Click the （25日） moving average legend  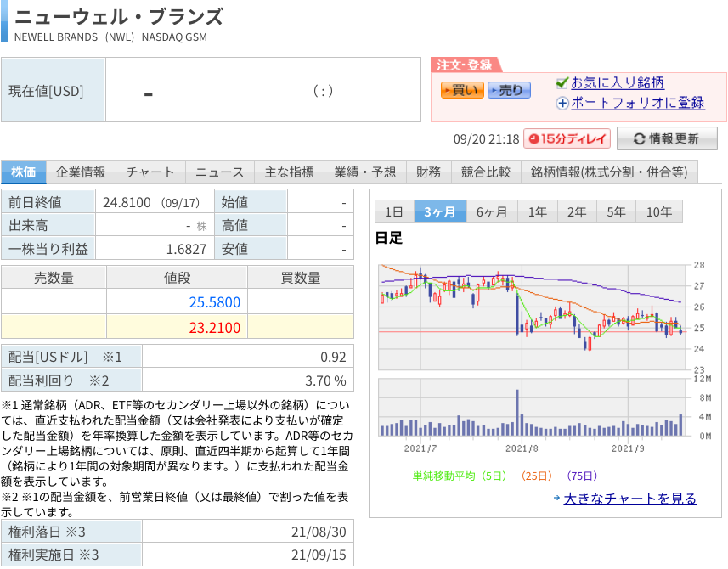coord(536,476)
